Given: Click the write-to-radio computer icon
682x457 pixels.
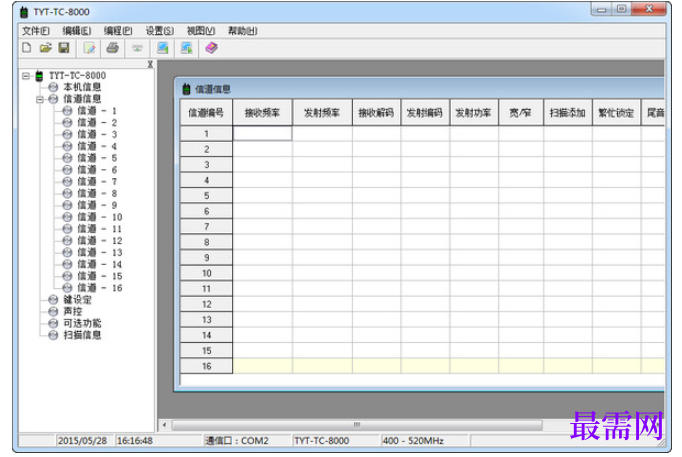Looking at the screenshot, I should 187,48.
